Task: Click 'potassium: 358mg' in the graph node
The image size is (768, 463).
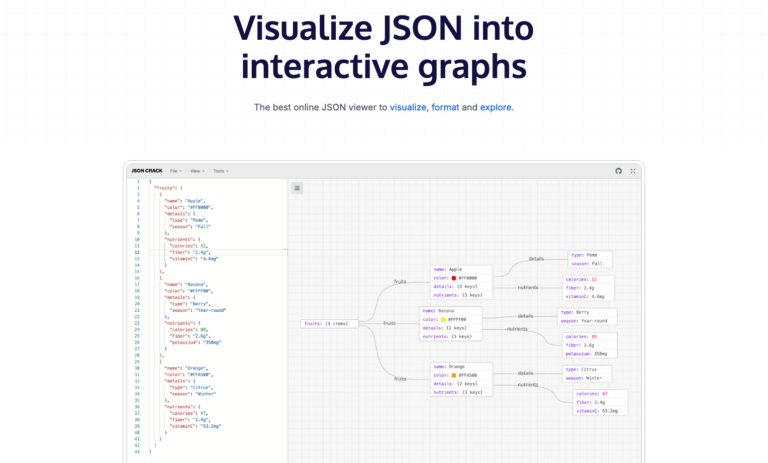Action: point(586,354)
